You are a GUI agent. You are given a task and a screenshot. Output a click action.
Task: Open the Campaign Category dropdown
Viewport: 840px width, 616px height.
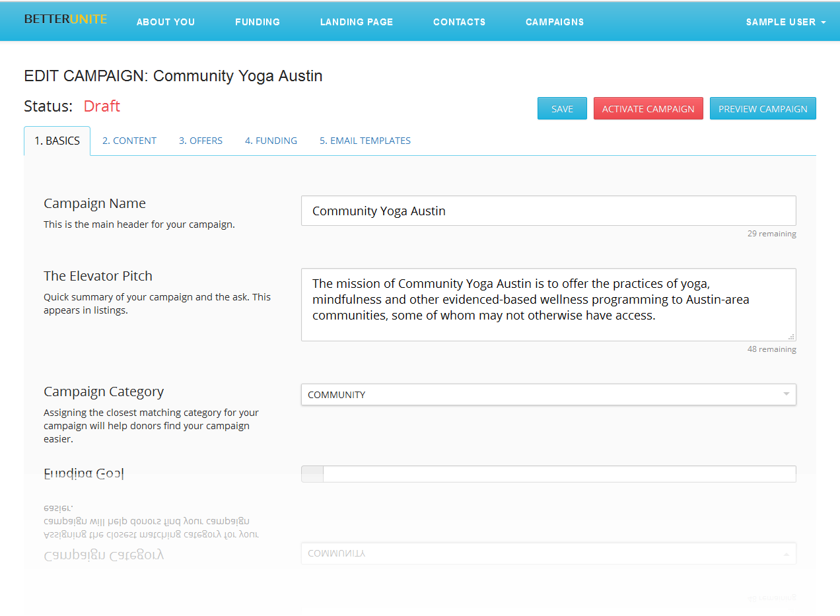tap(549, 394)
